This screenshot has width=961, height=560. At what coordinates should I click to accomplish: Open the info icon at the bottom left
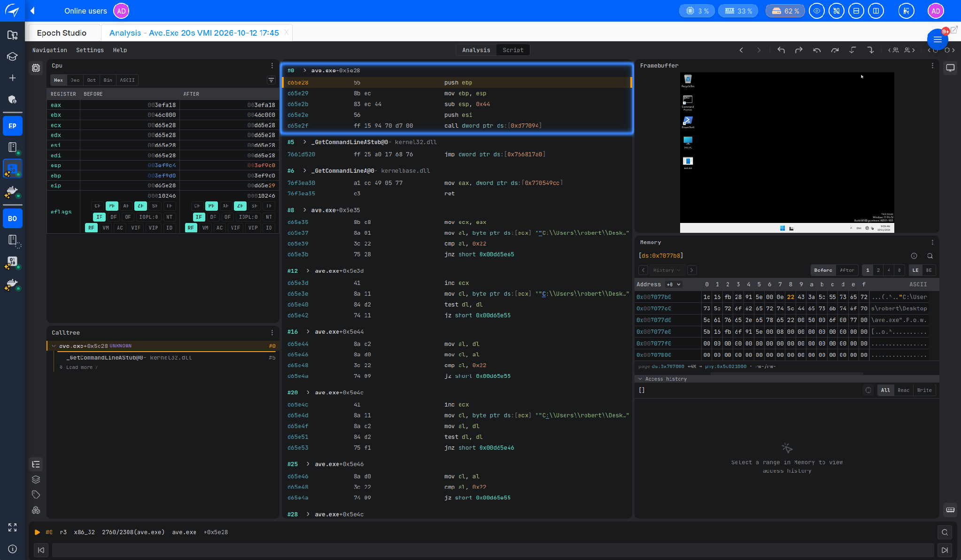pyautogui.click(x=12, y=549)
